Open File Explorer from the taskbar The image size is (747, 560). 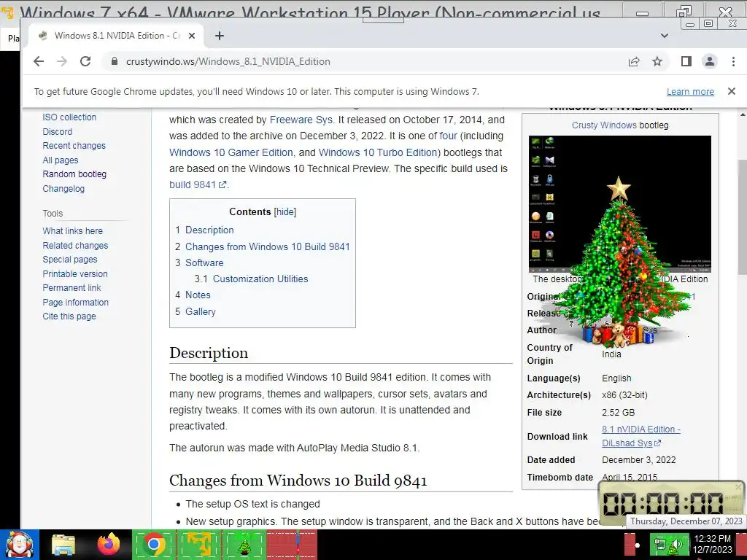pyautogui.click(x=63, y=545)
